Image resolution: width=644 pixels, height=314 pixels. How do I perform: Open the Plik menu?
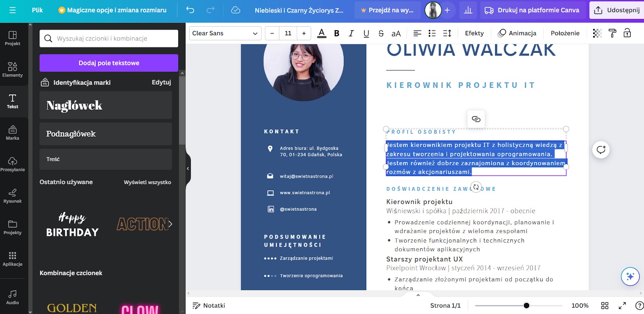coord(37,10)
